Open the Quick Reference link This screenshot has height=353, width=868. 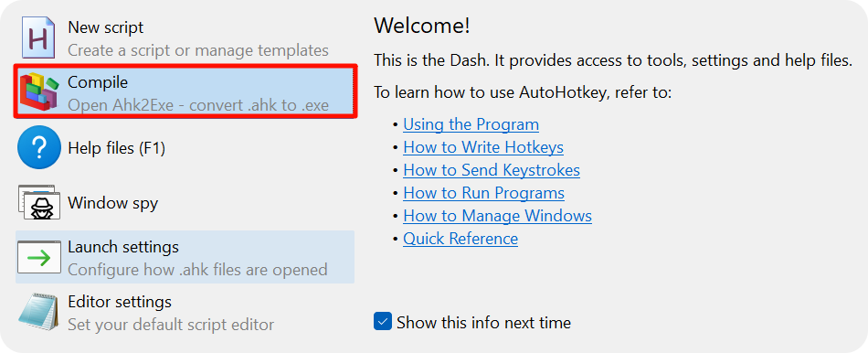click(x=460, y=239)
